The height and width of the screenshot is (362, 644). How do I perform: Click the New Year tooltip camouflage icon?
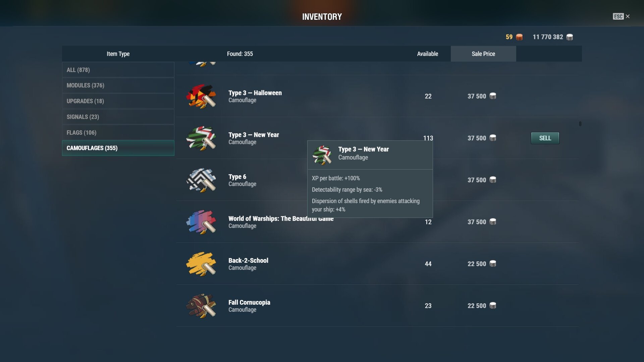(x=322, y=155)
